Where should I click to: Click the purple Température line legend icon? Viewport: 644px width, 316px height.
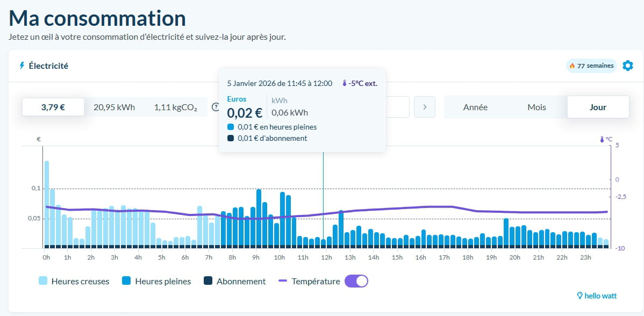[283, 281]
